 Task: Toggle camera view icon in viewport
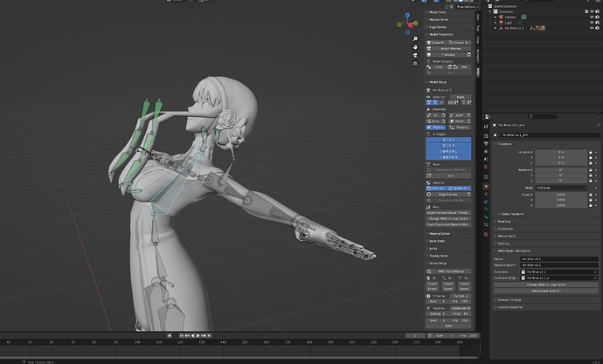[415, 55]
